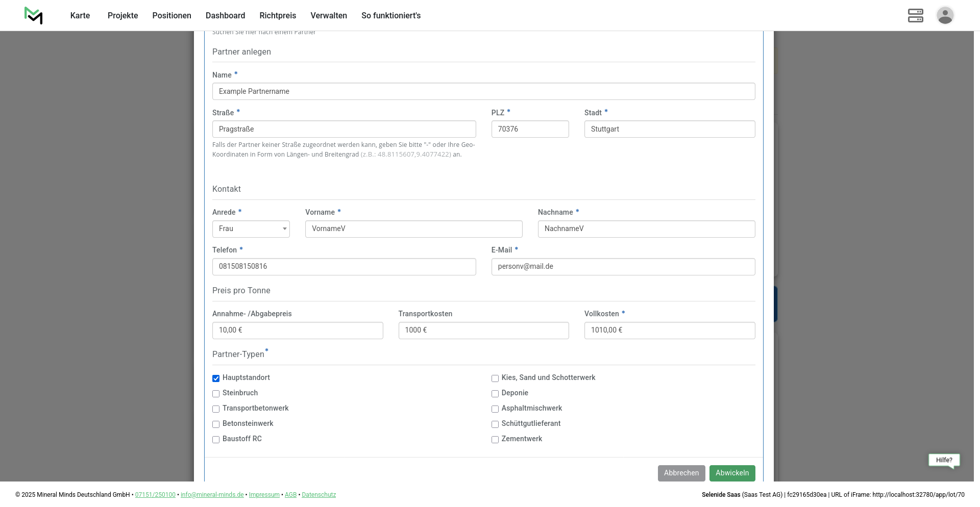
Task: Go to the Dashboard tab
Action: click(x=225, y=16)
